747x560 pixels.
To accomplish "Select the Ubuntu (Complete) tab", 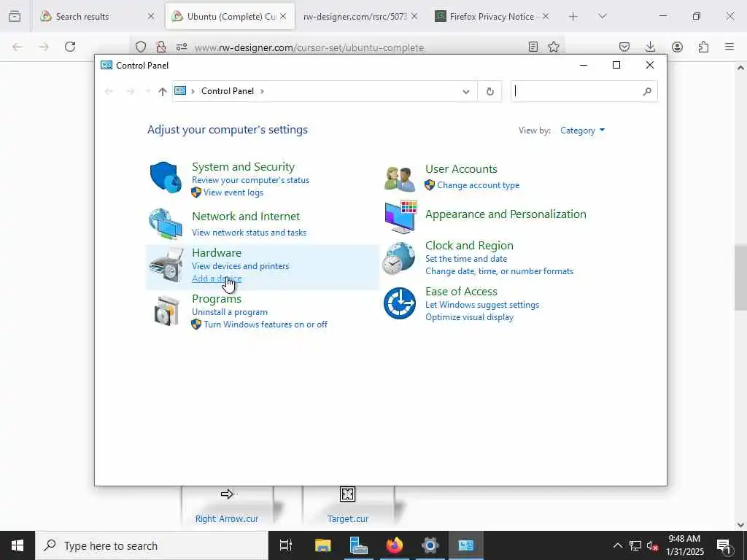I will (x=230, y=16).
